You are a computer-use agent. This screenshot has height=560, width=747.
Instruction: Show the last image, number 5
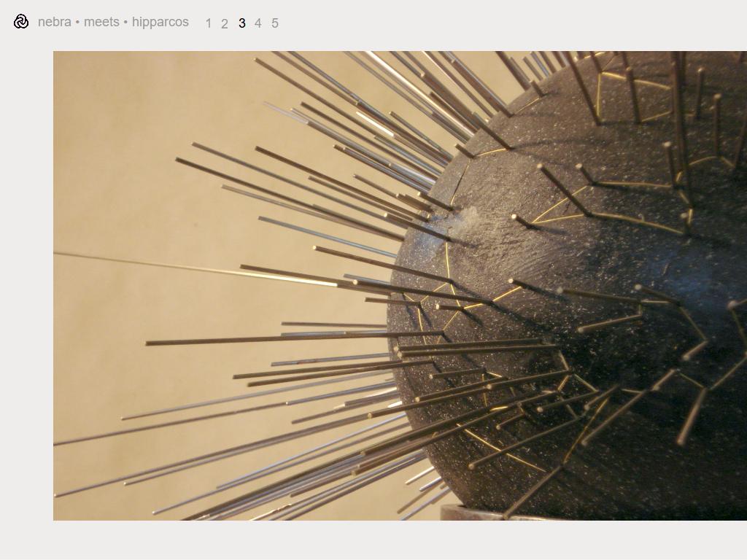[274, 23]
